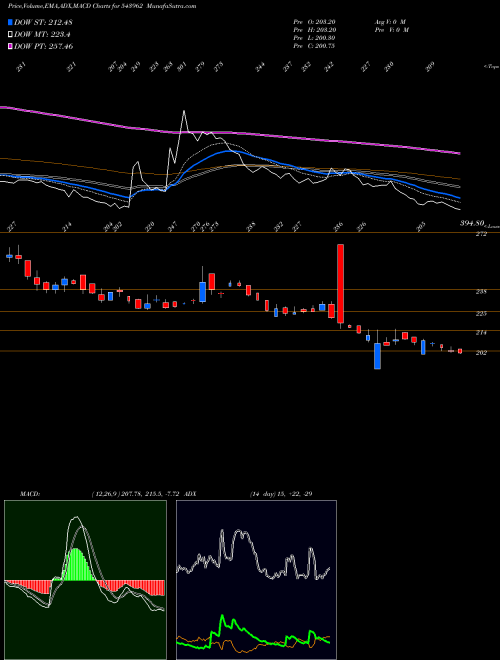
Task: Click the 'Pre L: 200.30' low value
Action: [x=314, y=38]
